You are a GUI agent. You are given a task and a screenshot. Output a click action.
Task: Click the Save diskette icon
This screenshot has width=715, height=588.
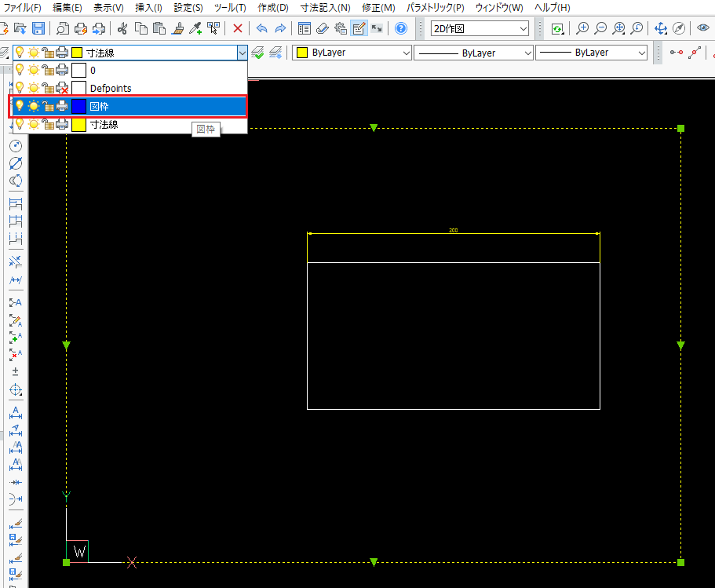click(38, 28)
